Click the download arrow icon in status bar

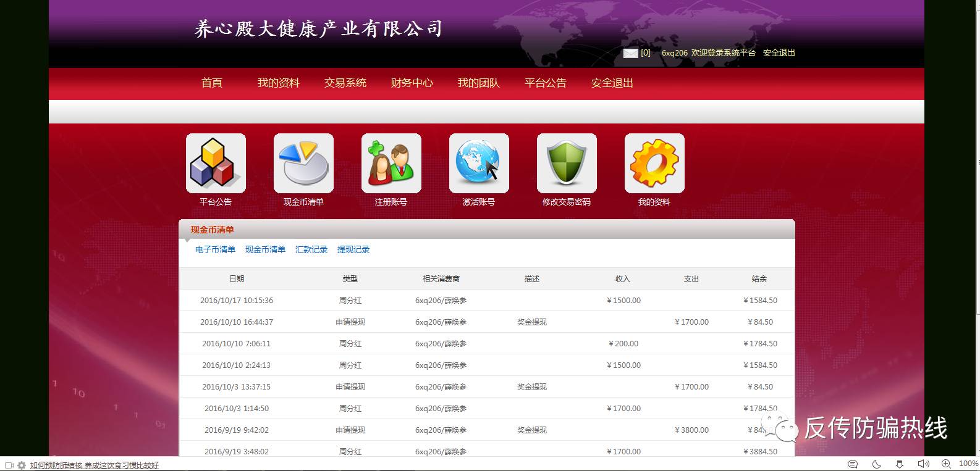900,464
